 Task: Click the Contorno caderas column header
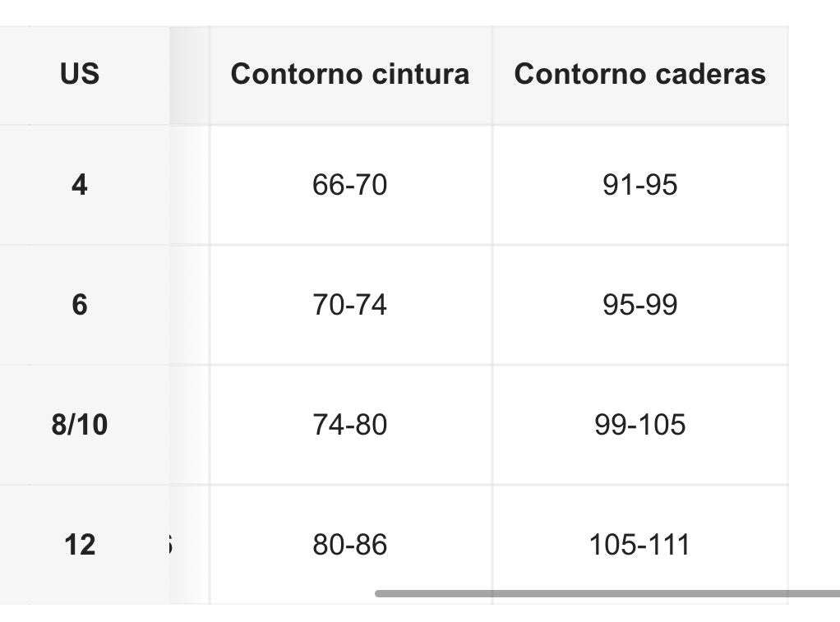pyautogui.click(x=639, y=74)
